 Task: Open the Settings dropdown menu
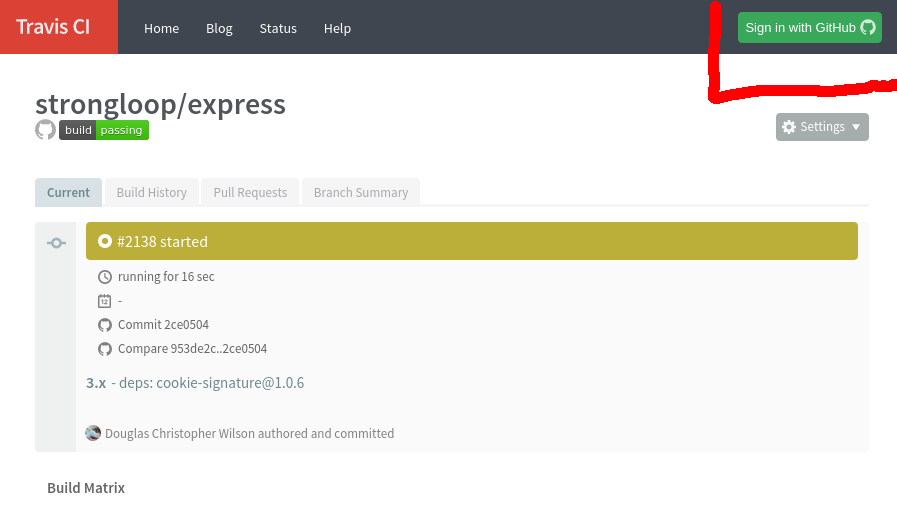(x=822, y=127)
